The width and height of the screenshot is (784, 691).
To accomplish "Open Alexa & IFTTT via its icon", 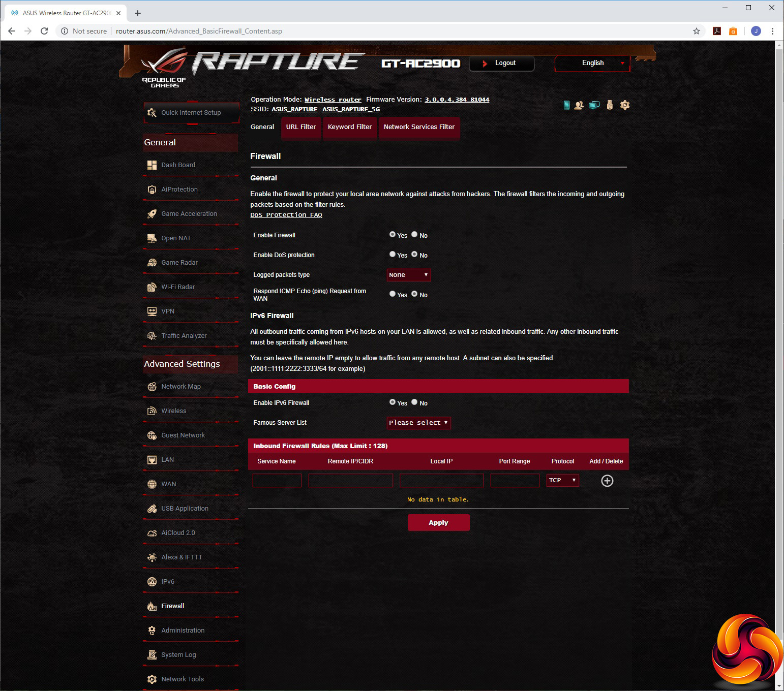I will (152, 557).
